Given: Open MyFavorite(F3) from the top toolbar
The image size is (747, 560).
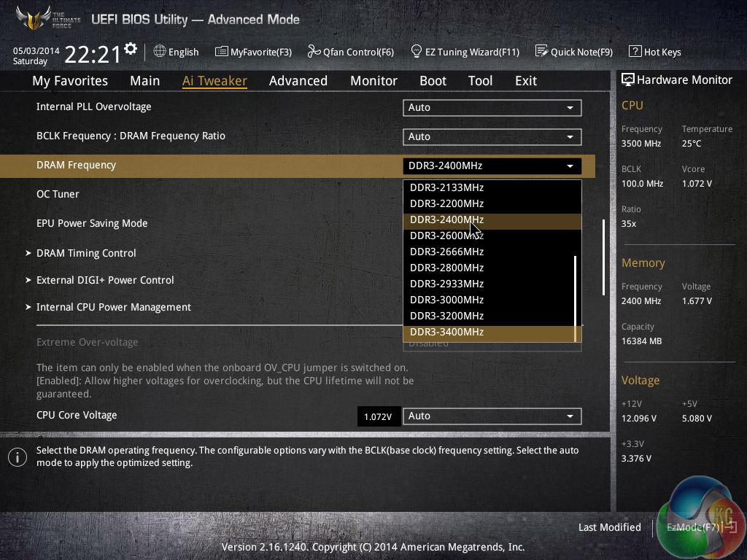Looking at the screenshot, I should (x=253, y=52).
